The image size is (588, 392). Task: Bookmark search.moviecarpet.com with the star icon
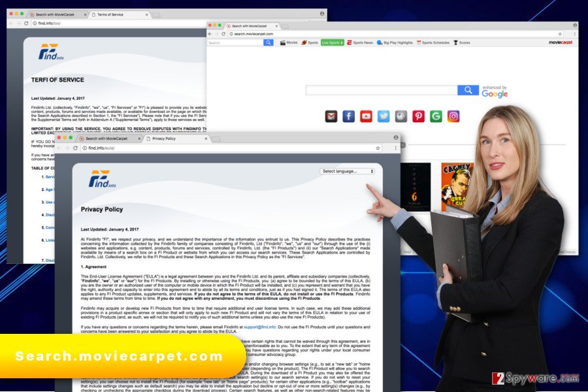[560, 34]
